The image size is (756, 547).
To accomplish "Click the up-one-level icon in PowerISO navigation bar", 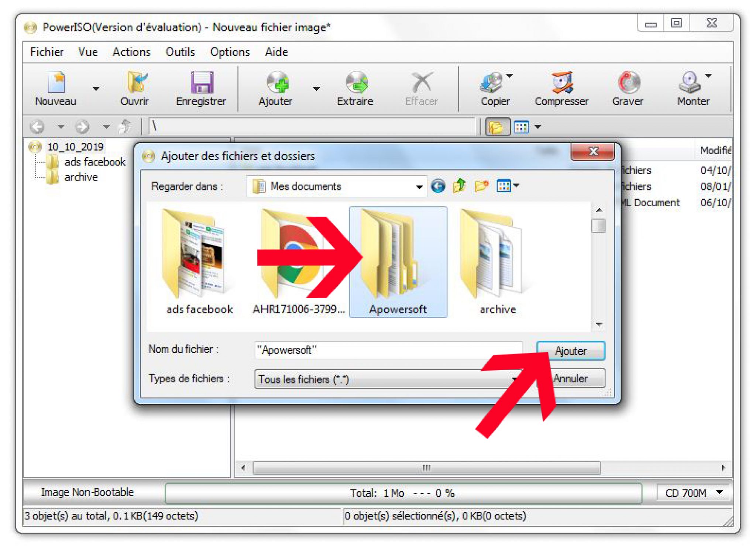I will (x=126, y=127).
